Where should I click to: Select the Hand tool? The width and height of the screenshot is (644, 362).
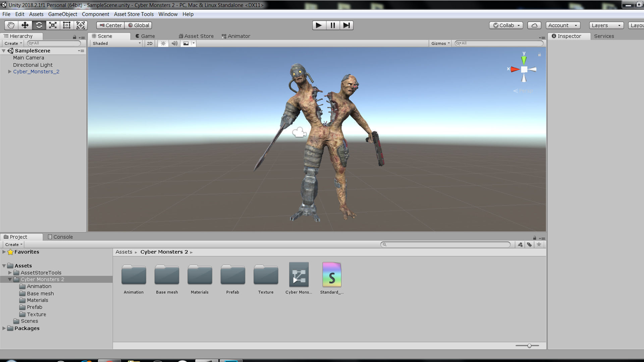[11, 25]
